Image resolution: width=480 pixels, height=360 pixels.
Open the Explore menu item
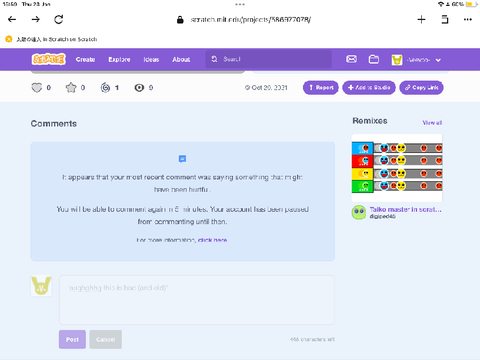point(119,59)
